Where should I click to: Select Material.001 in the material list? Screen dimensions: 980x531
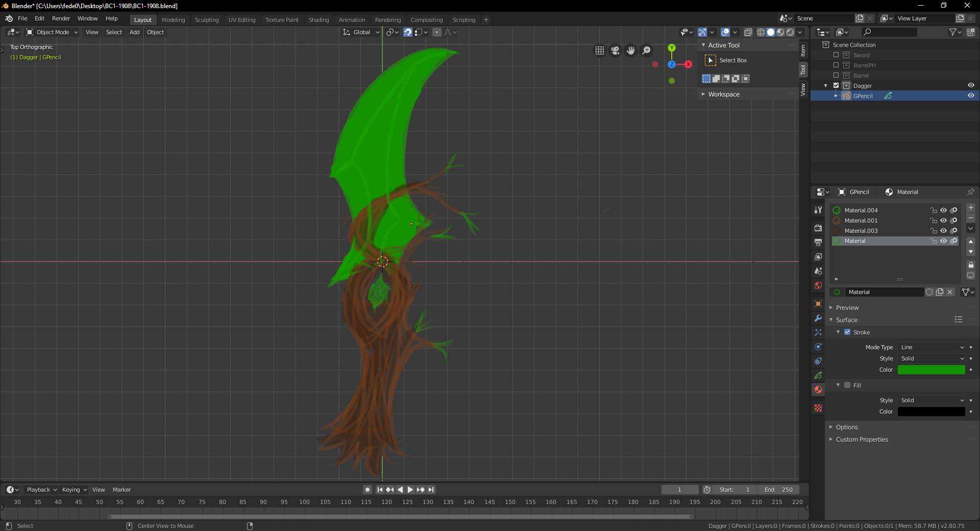[861, 221]
